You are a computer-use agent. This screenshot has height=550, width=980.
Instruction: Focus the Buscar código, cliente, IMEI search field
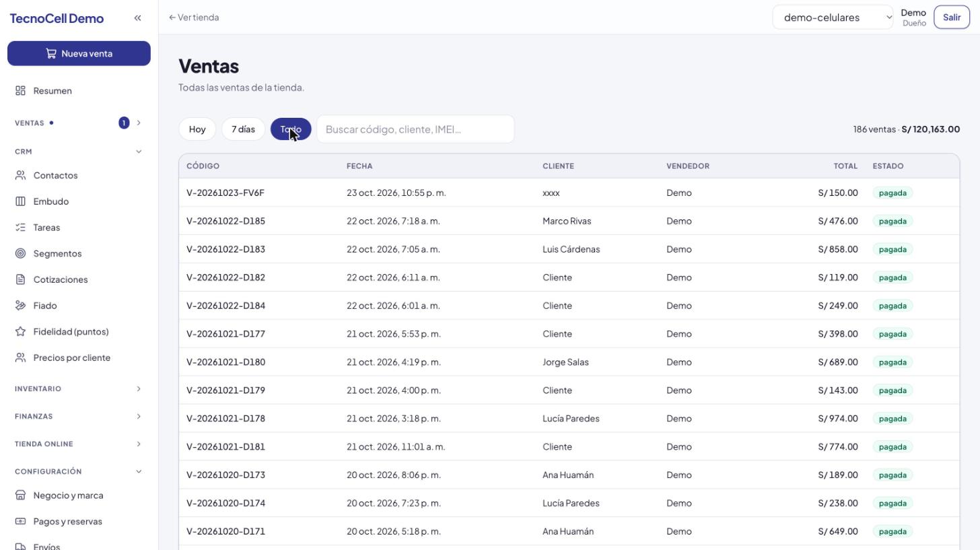click(x=415, y=129)
